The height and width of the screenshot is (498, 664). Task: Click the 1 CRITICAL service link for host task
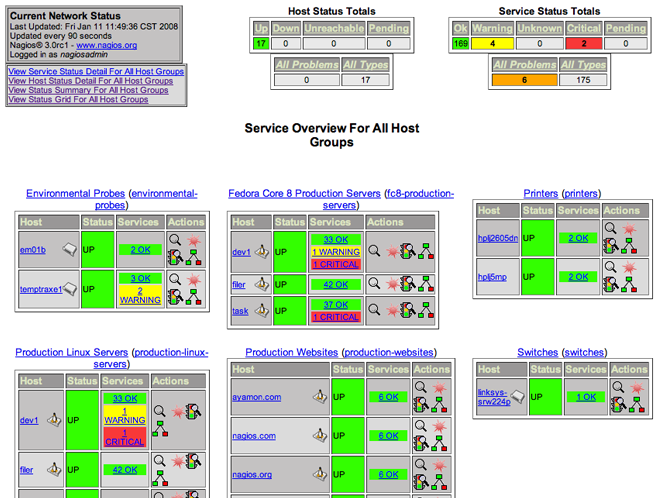click(x=335, y=317)
